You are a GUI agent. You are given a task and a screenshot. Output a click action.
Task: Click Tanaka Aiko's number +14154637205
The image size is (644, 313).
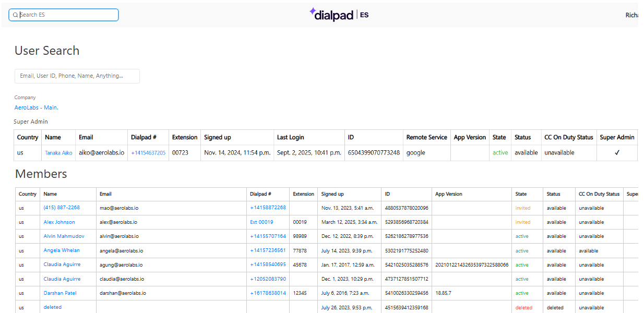(148, 153)
